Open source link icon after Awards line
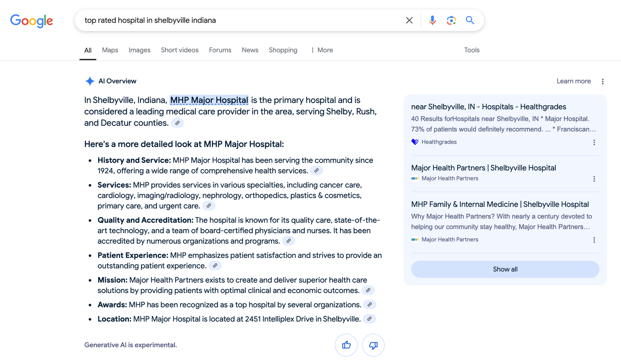 pyautogui.click(x=369, y=305)
